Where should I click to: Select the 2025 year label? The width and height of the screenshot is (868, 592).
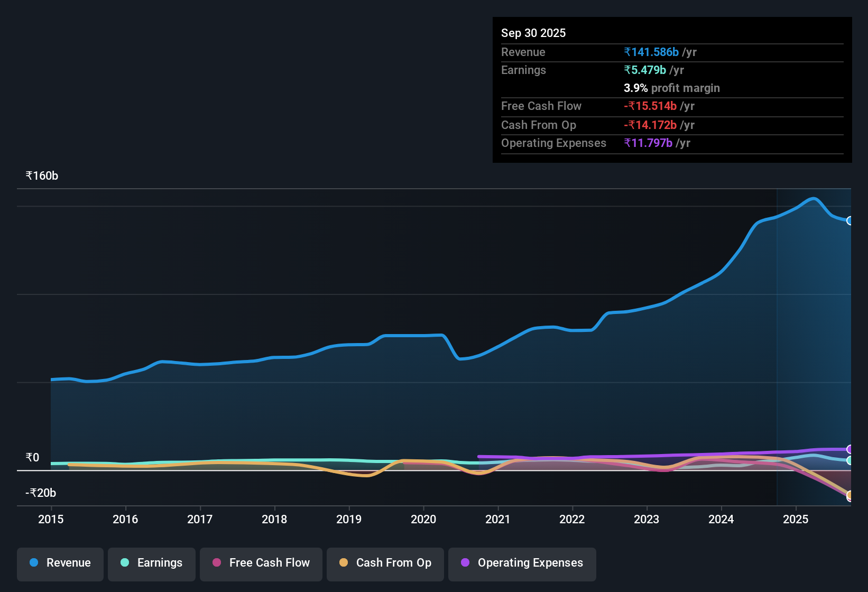(796, 520)
